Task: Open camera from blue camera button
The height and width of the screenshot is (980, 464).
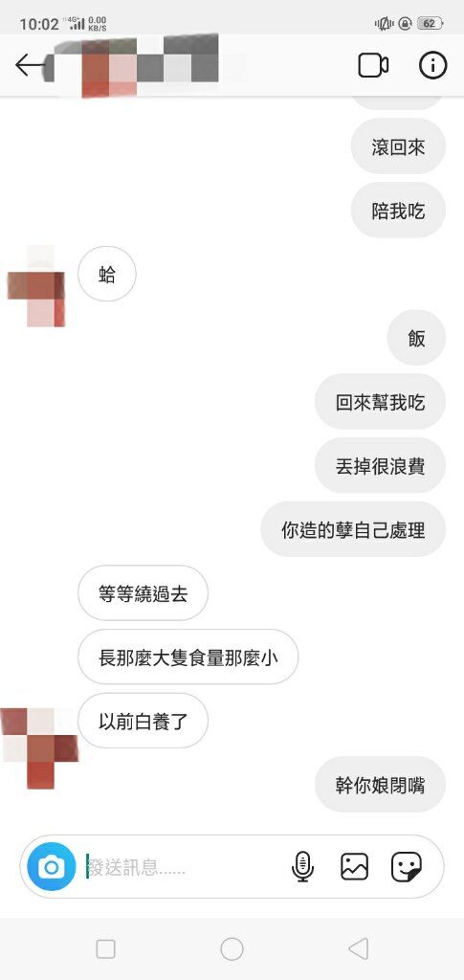Action: click(52, 866)
